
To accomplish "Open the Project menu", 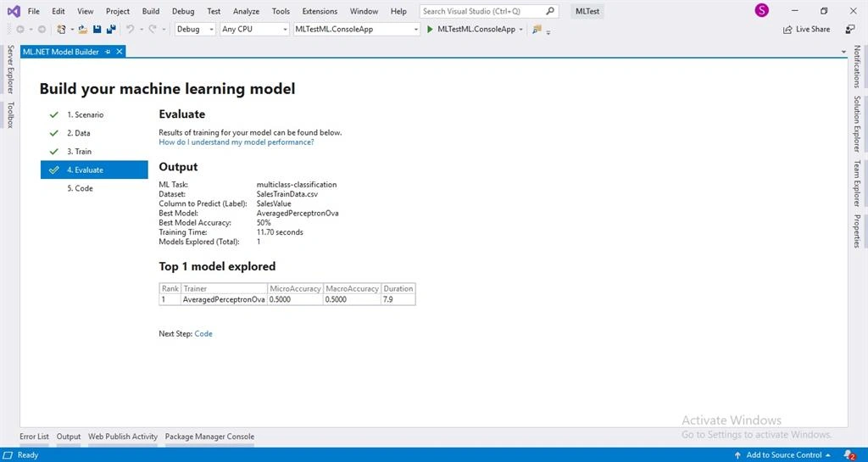I will [117, 11].
